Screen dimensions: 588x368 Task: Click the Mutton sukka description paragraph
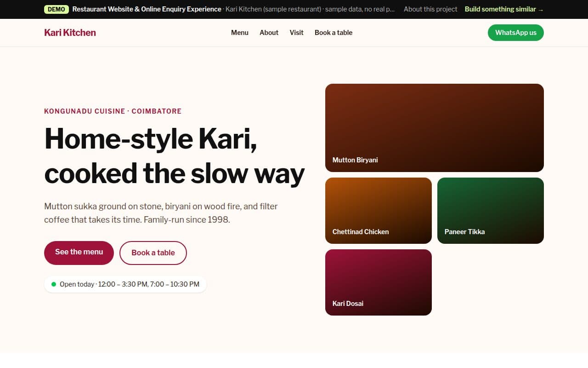click(161, 213)
